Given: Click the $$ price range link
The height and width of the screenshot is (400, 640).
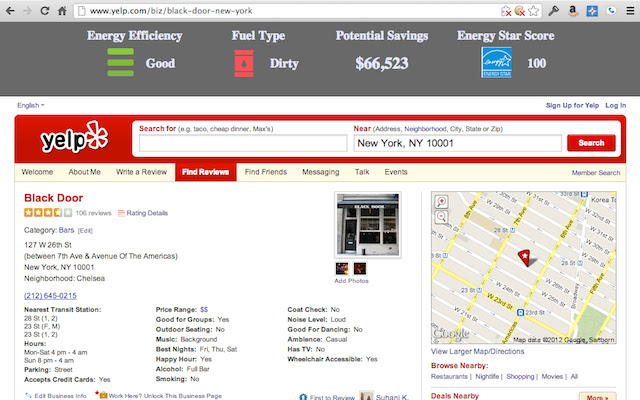Looking at the screenshot, I should [x=204, y=310].
